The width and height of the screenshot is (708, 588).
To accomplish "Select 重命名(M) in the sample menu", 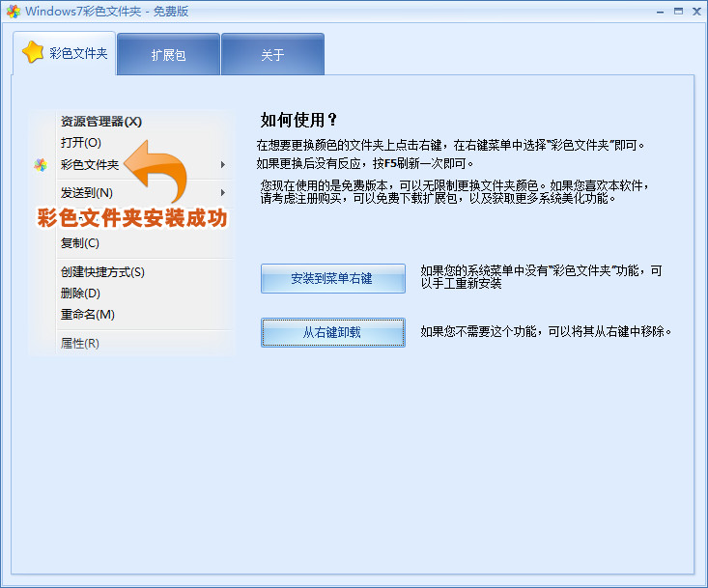I will click(x=88, y=314).
